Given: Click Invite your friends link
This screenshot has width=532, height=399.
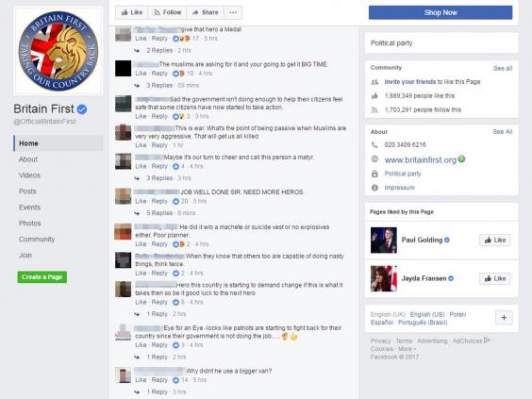Looking at the screenshot, I should [x=410, y=82].
